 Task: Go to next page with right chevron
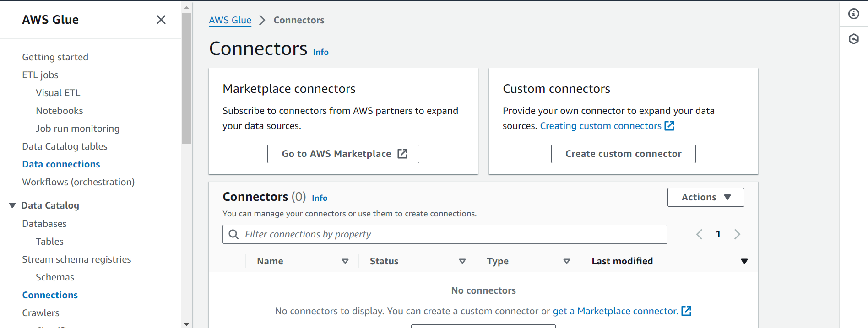[x=737, y=234]
